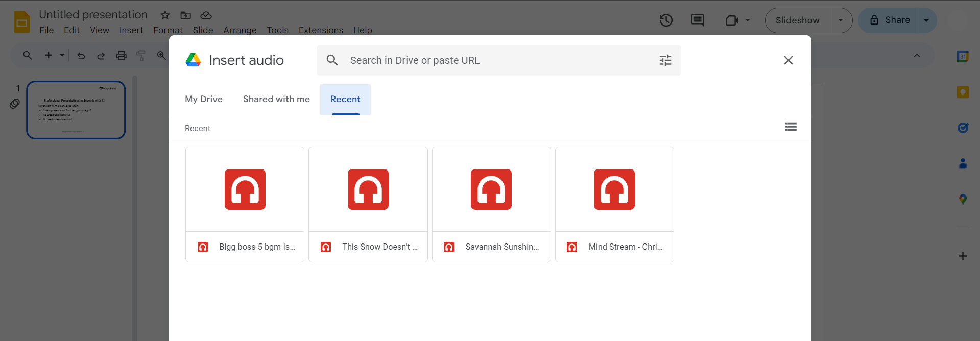Switch to list view in Insert audio
This screenshot has width=980, height=341.
(x=791, y=127)
